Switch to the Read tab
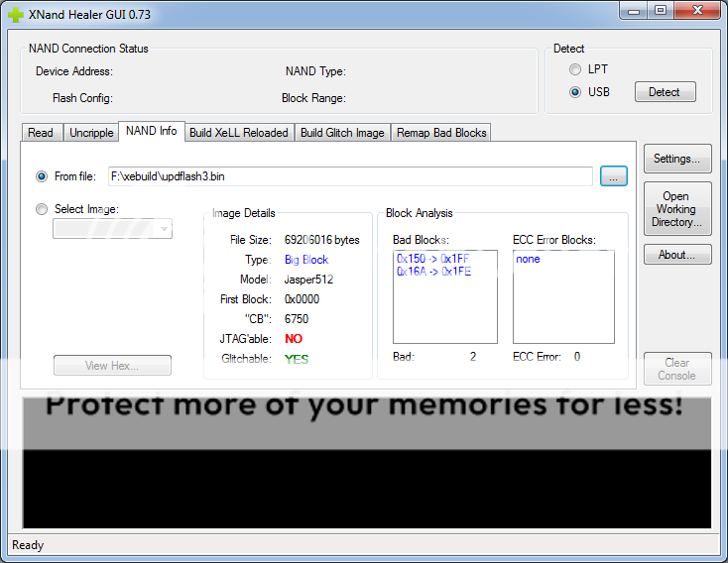The image size is (728, 563). (41, 133)
